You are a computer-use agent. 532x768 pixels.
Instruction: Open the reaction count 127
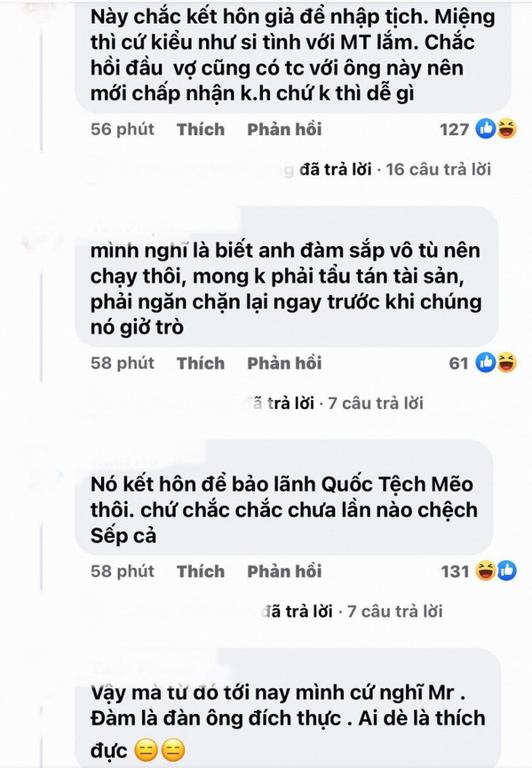[454, 129]
